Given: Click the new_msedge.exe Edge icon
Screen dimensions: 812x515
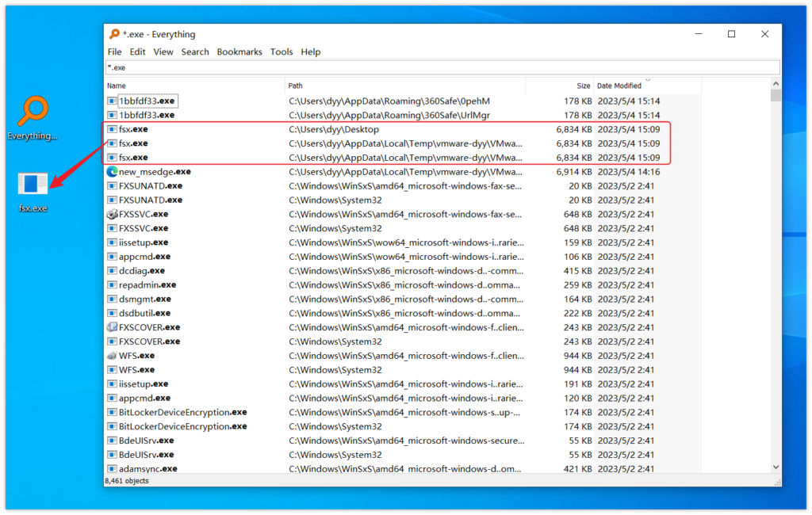Looking at the screenshot, I should pos(112,171).
